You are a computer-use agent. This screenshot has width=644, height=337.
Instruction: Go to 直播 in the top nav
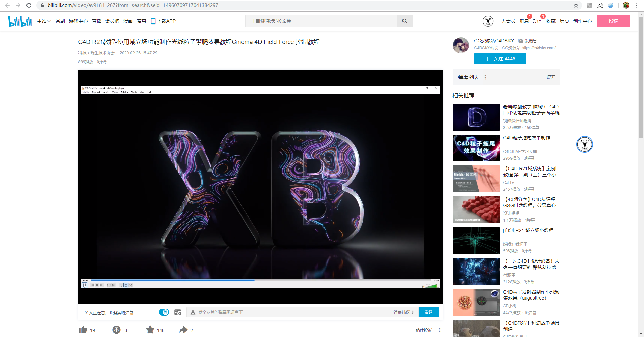(x=97, y=21)
